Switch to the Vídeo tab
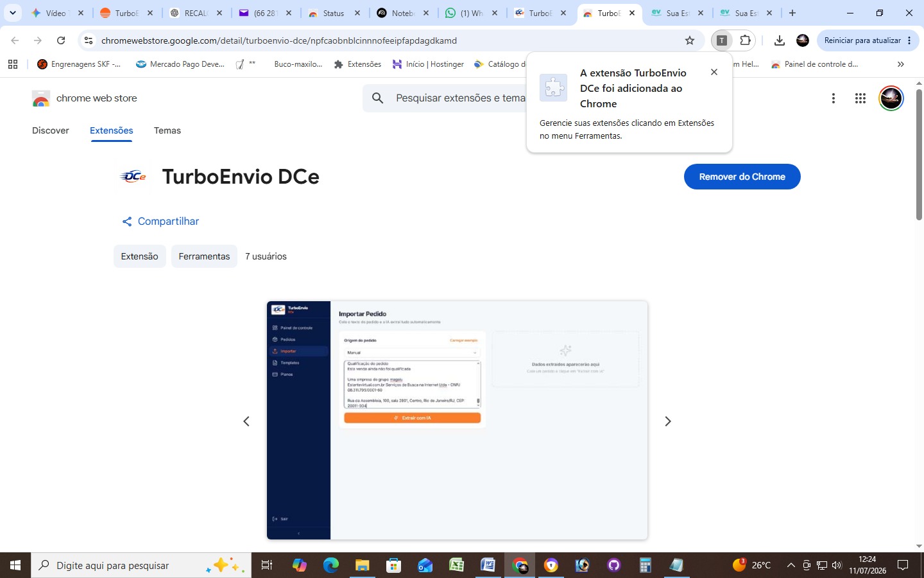The image size is (924, 578). pyautogui.click(x=56, y=13)
